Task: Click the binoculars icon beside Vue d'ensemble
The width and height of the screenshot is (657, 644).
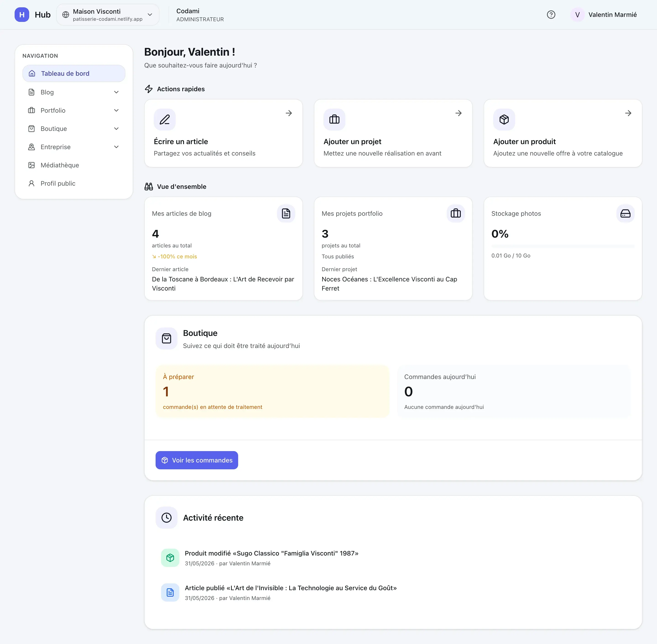Action: 149,186
